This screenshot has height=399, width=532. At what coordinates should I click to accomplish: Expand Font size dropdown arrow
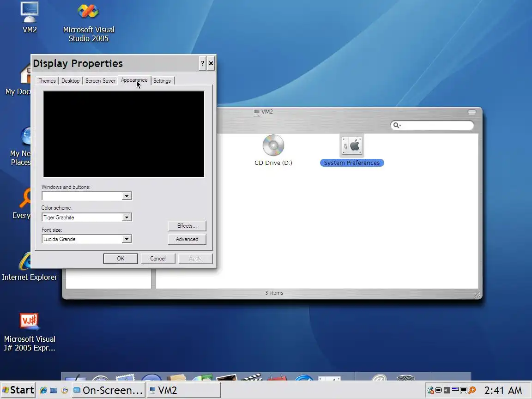[x=127, y=239]
